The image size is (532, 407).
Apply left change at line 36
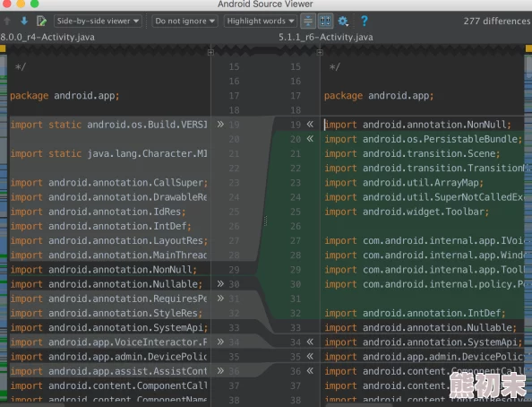click(220, 370)
